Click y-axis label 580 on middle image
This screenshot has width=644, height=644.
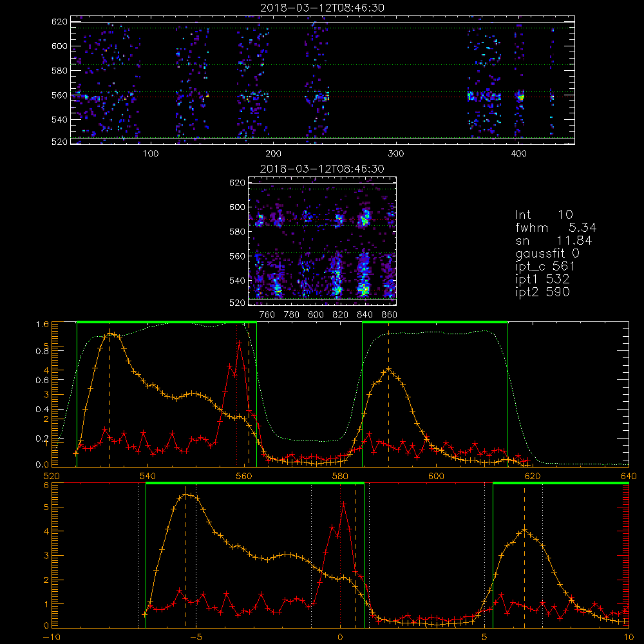(238, 232)
